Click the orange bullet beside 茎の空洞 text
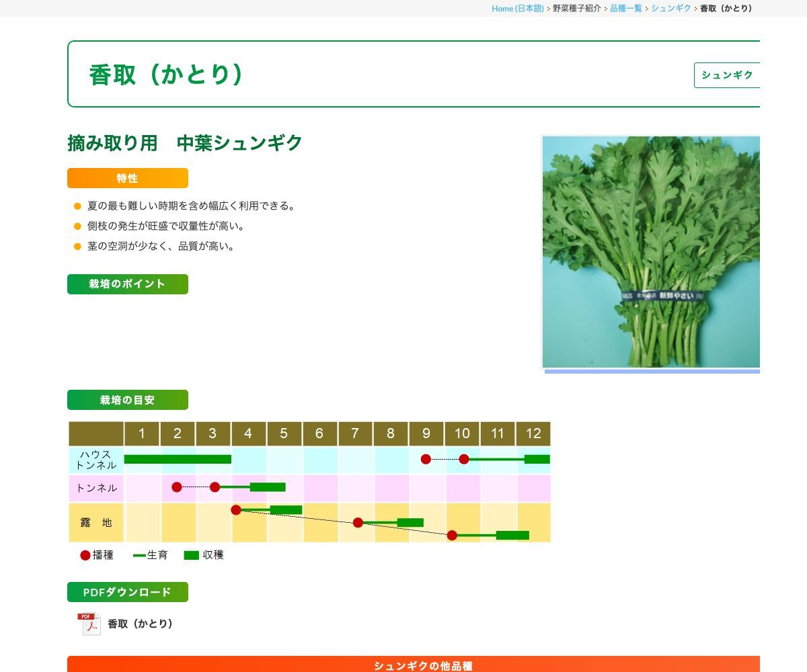 coord(76,247)
